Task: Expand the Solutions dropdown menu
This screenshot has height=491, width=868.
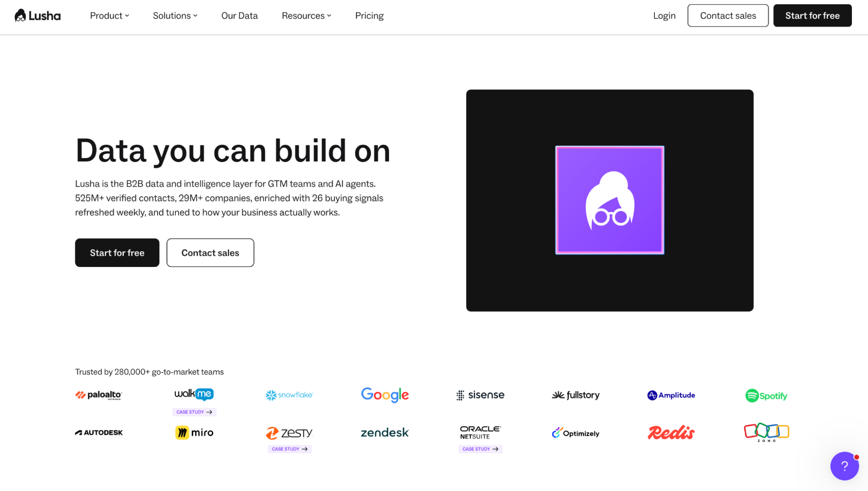Action: pos(175,16)
